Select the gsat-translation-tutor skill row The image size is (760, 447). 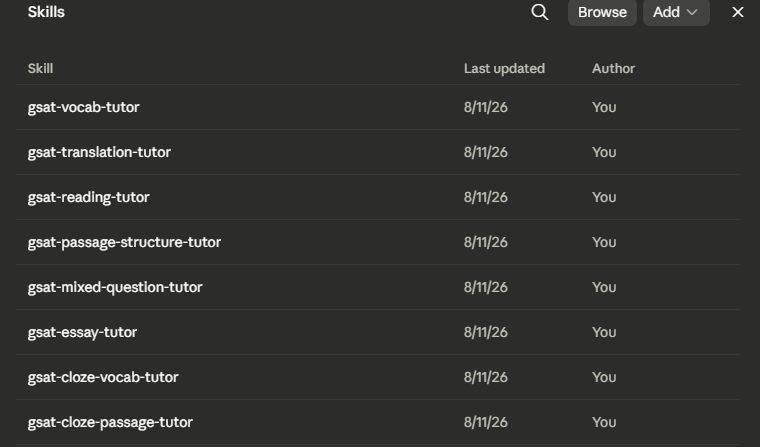coord(378,152)
